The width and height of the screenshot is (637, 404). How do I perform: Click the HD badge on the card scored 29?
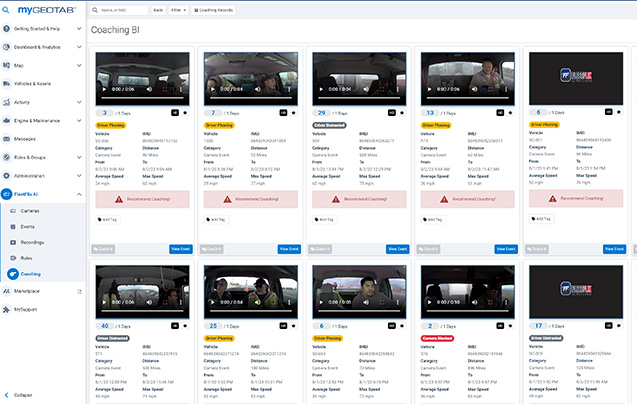coord(392,113)
